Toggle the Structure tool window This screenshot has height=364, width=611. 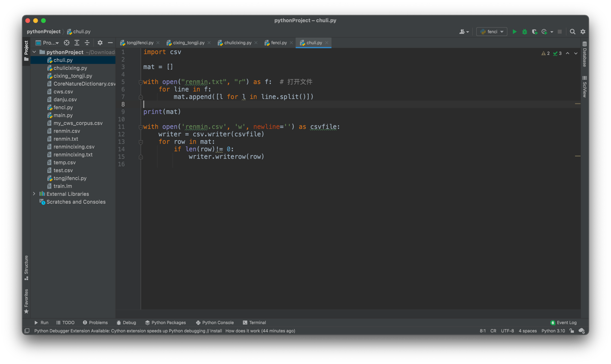click(26, 268)
